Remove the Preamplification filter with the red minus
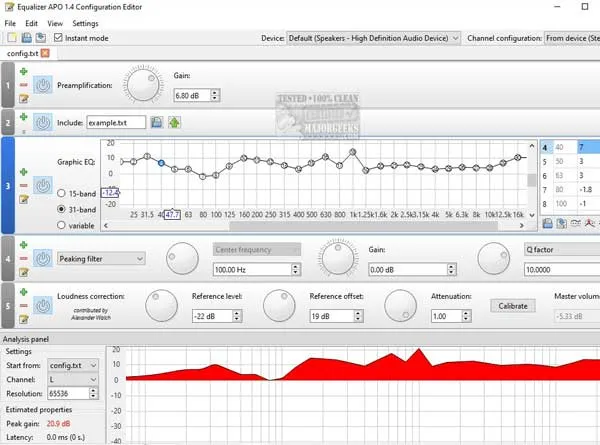The width and height of the screenshot is (600, 445). click(x=24, y=85)
